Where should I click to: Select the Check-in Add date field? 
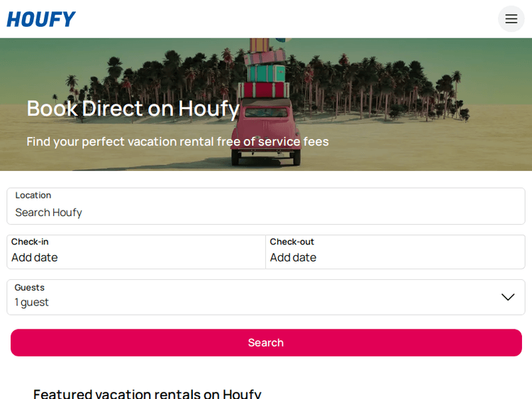click(136, 252)
